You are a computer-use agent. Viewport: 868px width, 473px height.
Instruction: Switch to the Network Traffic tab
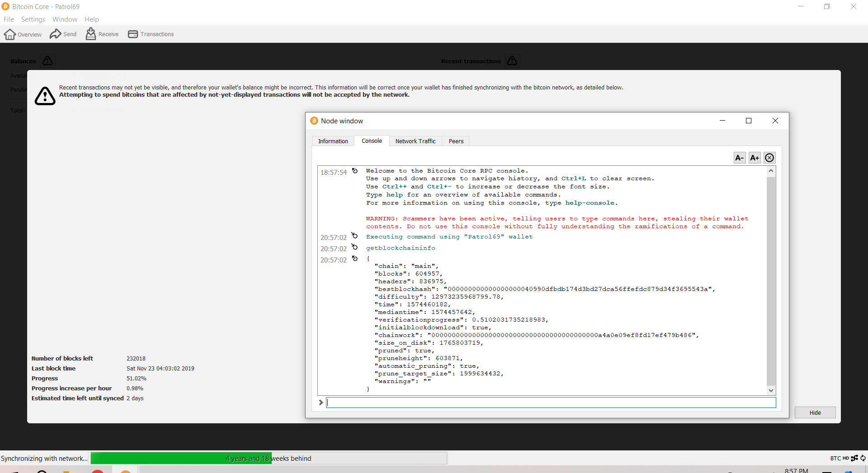coord(415,141)
